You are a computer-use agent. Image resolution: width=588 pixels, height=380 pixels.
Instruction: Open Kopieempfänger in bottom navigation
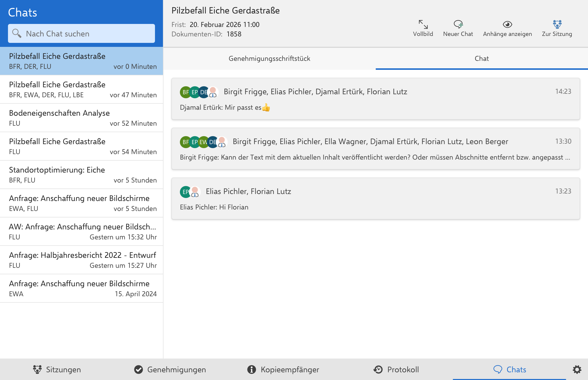click(283, 370)
